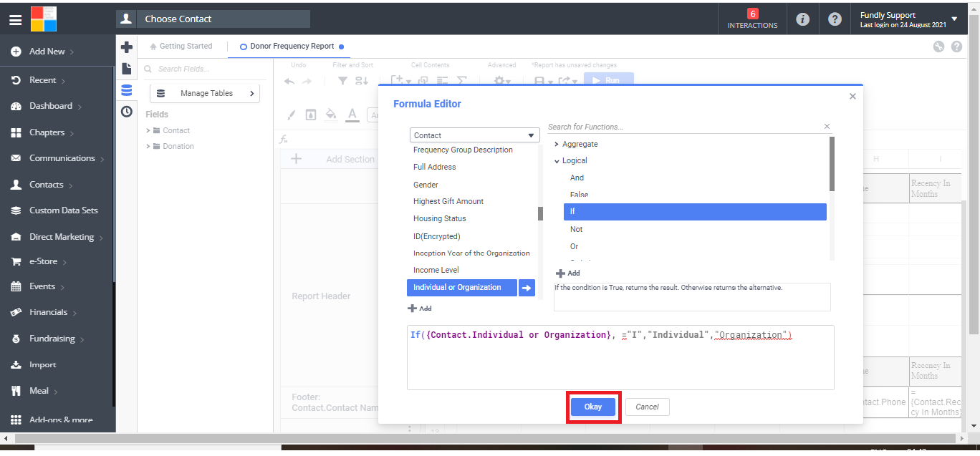Click the gray help icon beside wrench
The height and width of the screenshot is (456, 980).
[x=956, y=47]
